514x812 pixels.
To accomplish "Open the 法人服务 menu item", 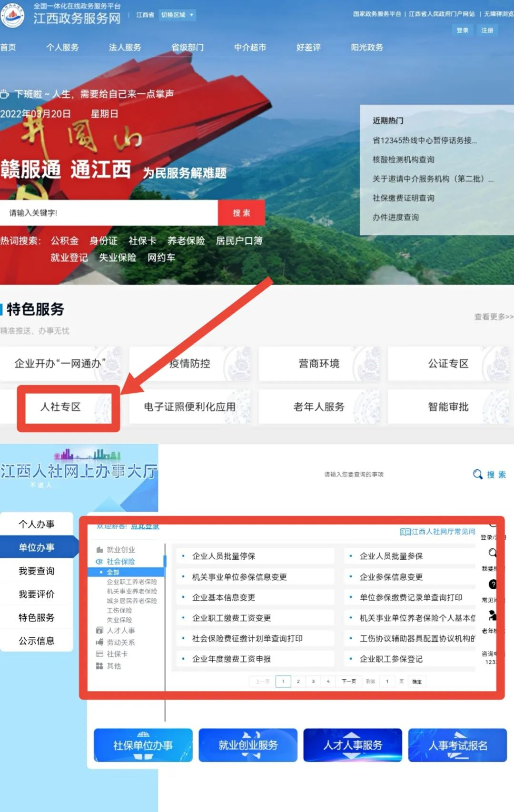I will click(125, 47).
